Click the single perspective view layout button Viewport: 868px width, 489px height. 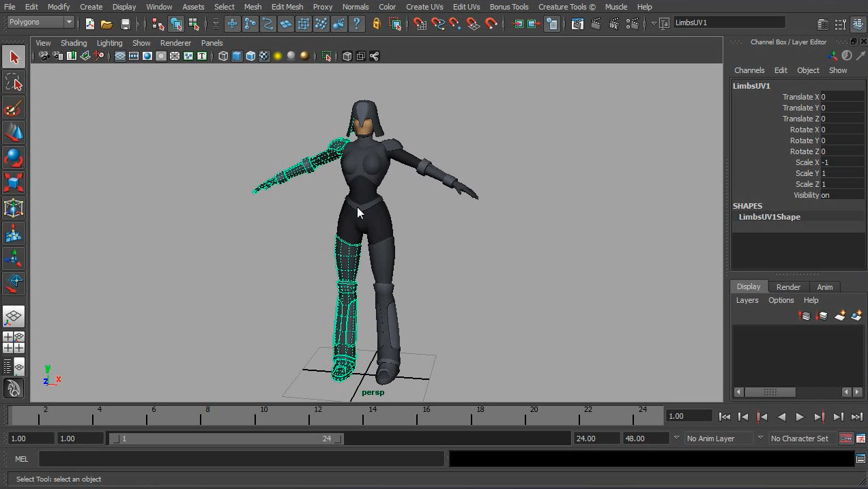[14, 316]
